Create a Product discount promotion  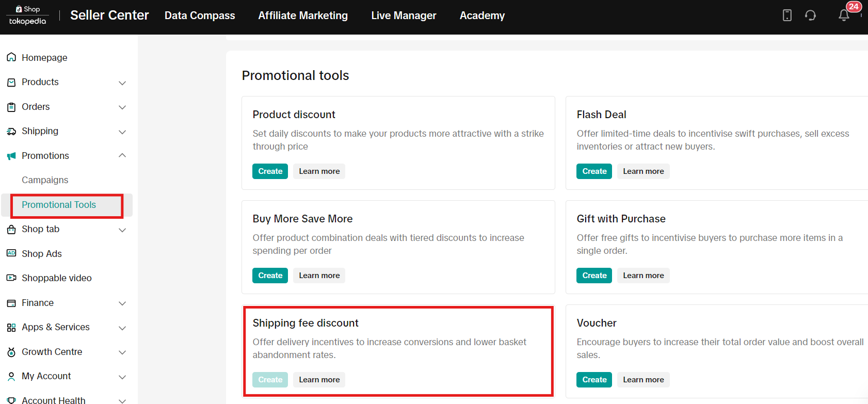pos(270,171)
